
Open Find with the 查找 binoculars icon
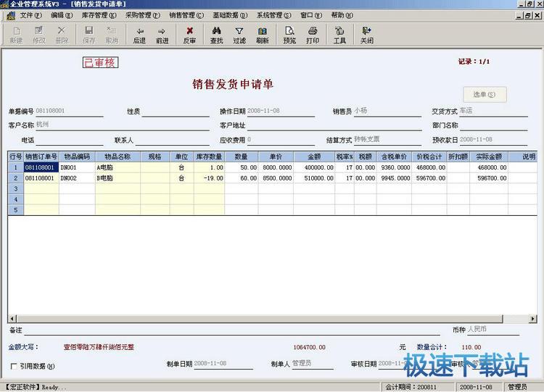(216, 35)
